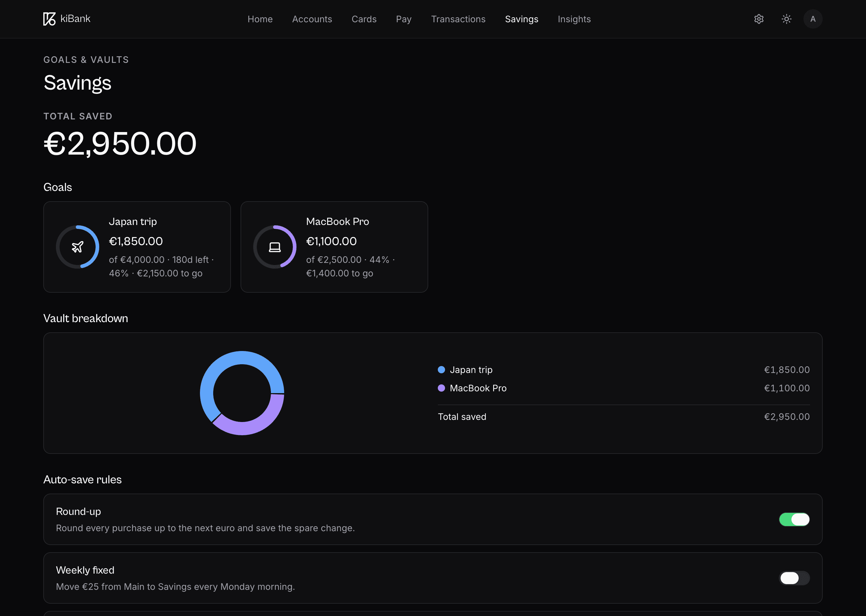Open the user avatar "A" menu
Image resolution: width=866 pixels, height=616 pixels.
coord(812,19)
